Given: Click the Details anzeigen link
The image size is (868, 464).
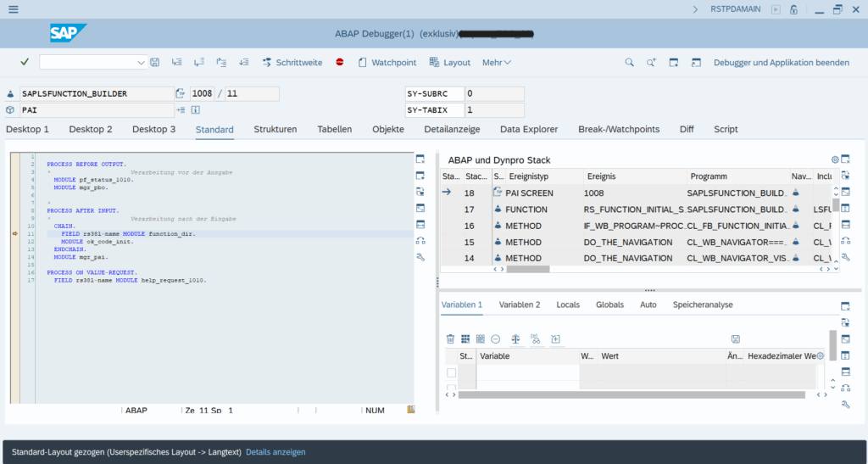Looking at the screenshot, I should pyautogui.click(x=275, y=452).
